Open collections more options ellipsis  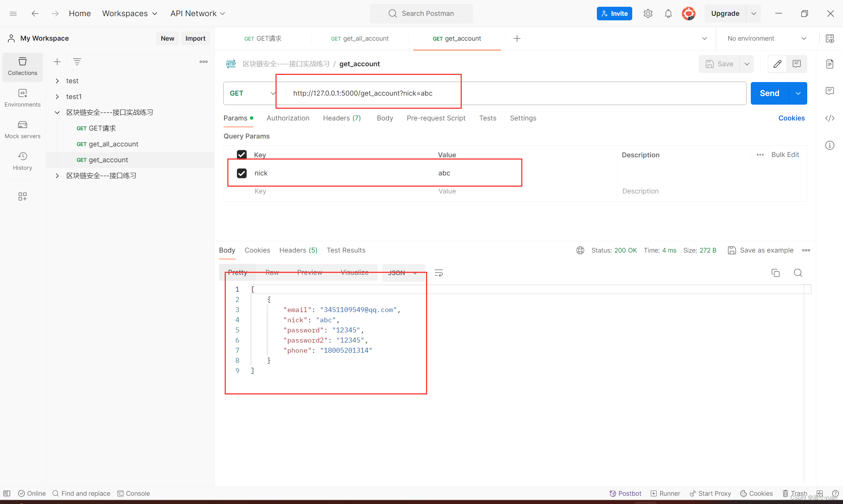coord(204,62)
